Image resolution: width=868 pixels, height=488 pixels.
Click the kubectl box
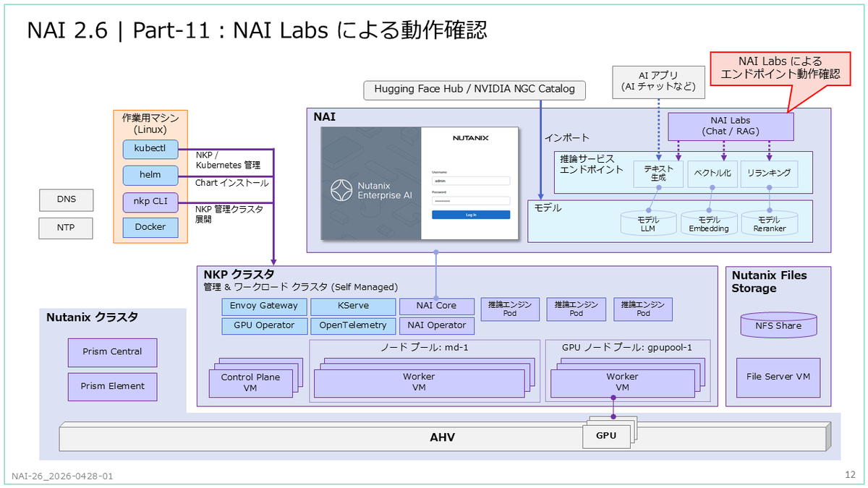coord(150,149)
